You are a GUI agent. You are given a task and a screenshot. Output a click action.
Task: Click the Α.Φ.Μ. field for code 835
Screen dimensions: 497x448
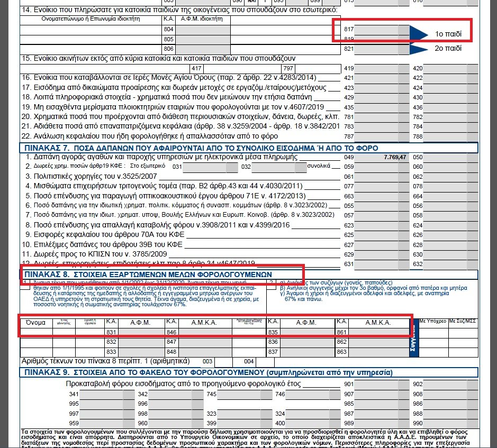pyautogui.click(x=308, y=332)
